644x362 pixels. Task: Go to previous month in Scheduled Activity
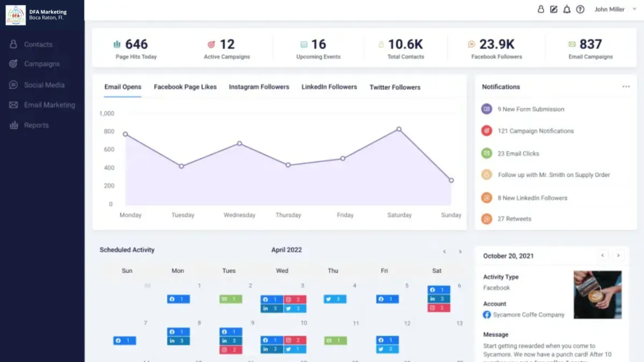click(444, 251)
